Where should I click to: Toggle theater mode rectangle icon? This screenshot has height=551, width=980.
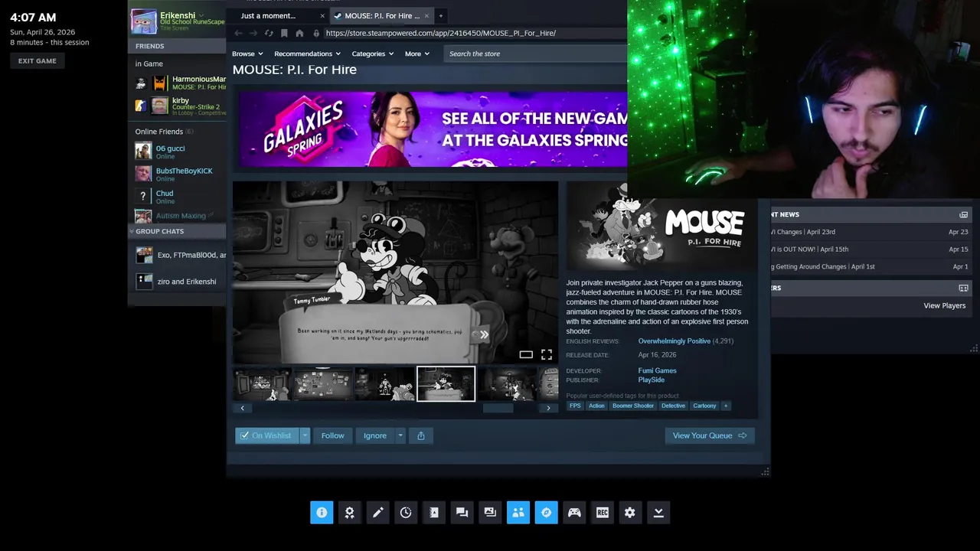(x=526, y=354)
